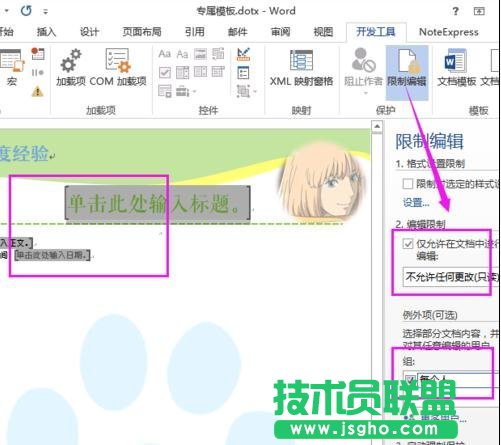Image resolution: width=501 pixels, height=445 pixels.
Task: Open the Group controls dropdown
Action: (x=247, y=91)
